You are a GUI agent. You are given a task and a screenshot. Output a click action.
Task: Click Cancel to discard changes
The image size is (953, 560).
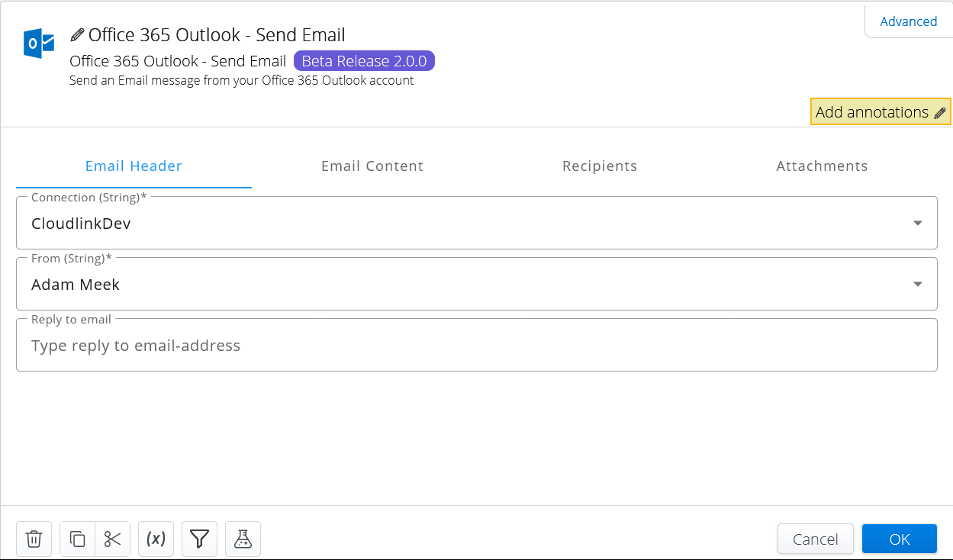[x=815, y=539]
